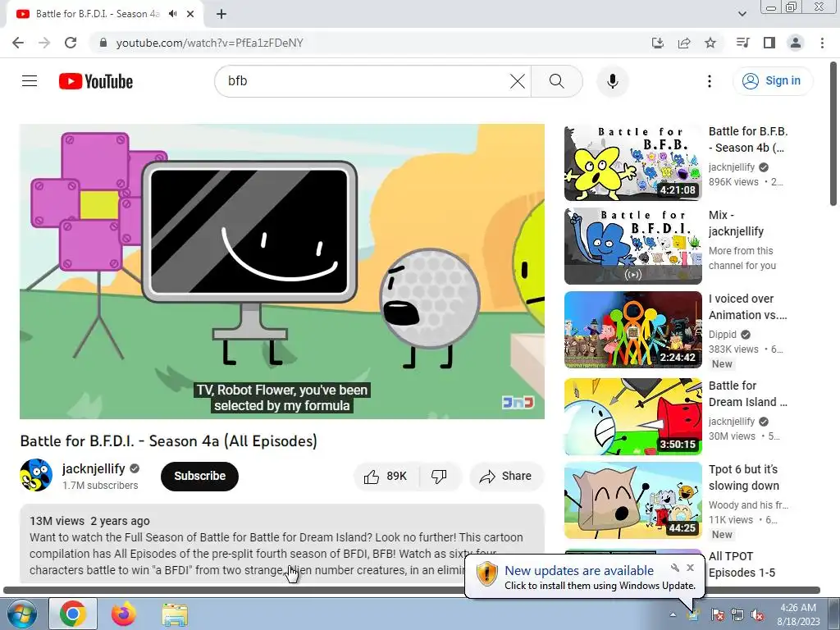Share this page from the address bar
The height and width of the screenshot is (630, 840).
coord(684,43)
